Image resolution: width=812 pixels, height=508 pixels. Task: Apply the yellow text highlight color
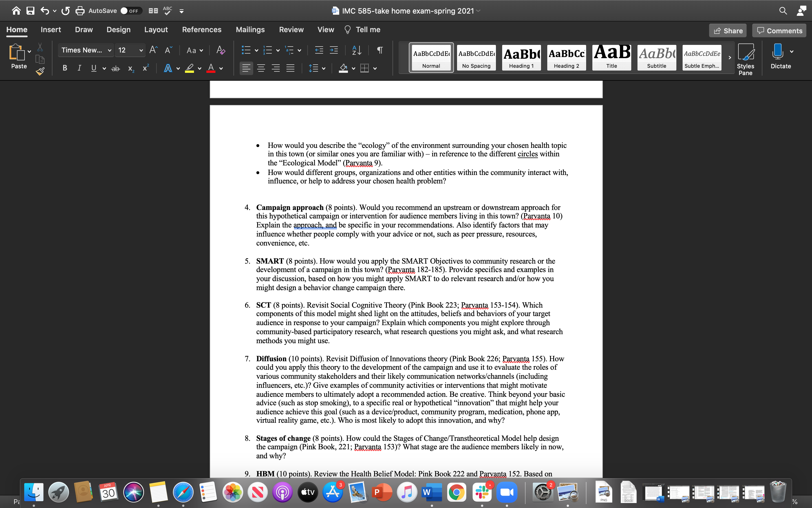click(189, 69)
